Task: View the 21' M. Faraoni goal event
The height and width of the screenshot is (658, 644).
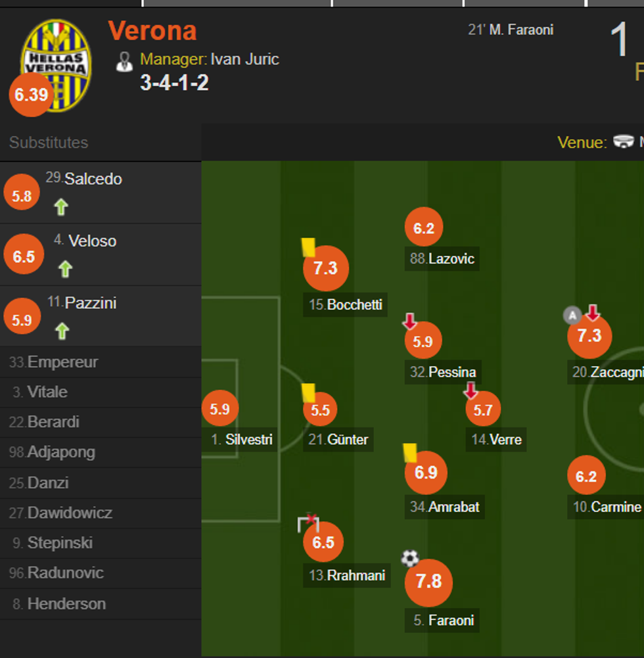Action: (511, 30)
